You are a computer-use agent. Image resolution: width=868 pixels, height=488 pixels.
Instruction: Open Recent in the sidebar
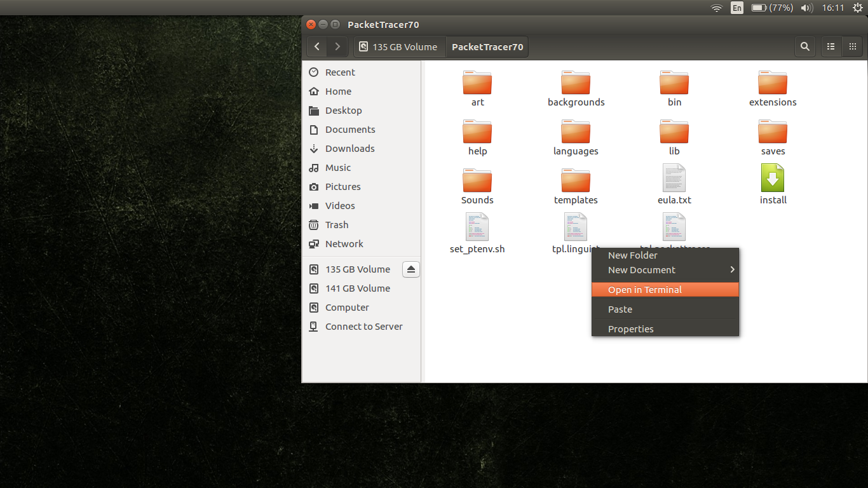coord(362,72)
